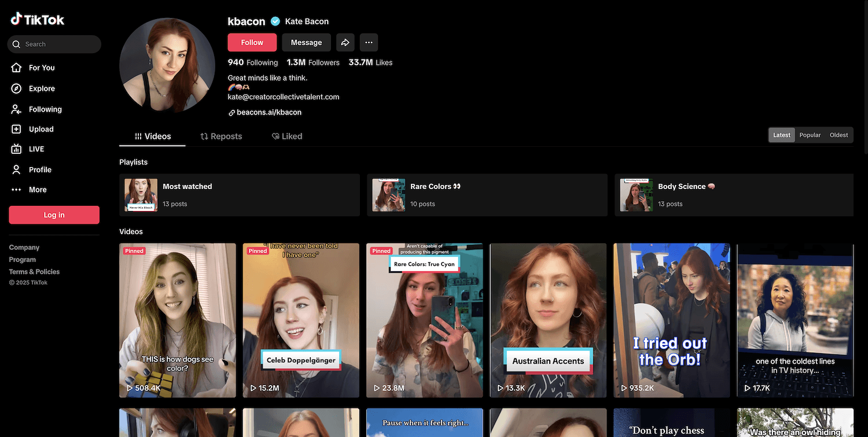Open the LIVE section in sidebar
Viewport: 868px width, 437px height.
pyautogui.click(x=36, y=149)
